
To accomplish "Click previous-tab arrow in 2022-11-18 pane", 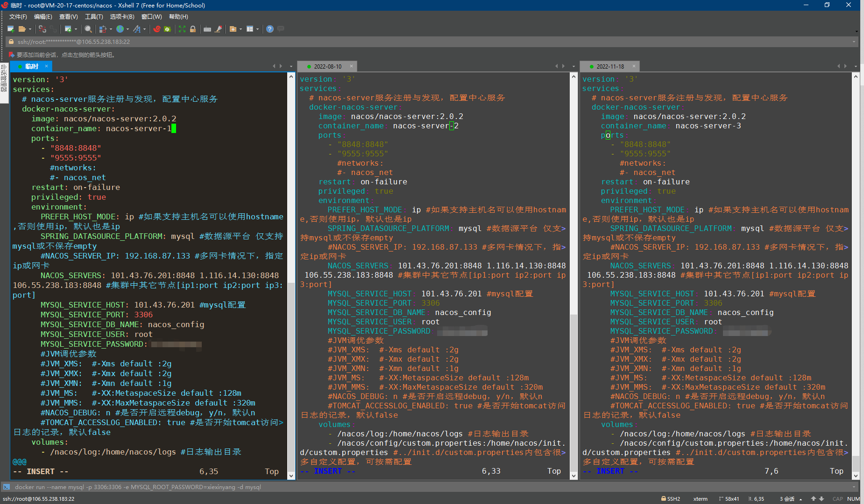I will click(x=839, y=66).
